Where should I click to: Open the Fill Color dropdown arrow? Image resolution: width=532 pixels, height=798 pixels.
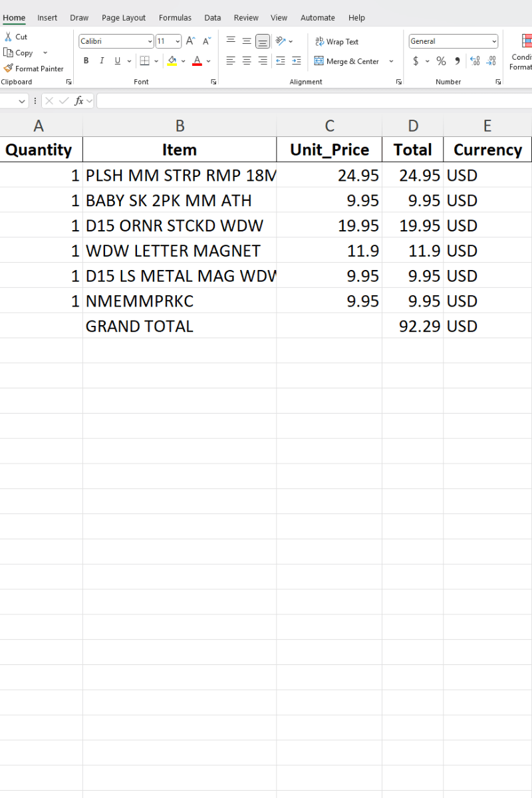point(183,61)
